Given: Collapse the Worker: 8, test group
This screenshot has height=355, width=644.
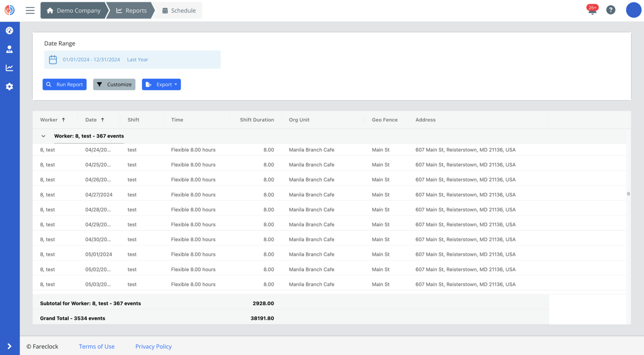Looking at the screenshot, I should tap(44, 136).
